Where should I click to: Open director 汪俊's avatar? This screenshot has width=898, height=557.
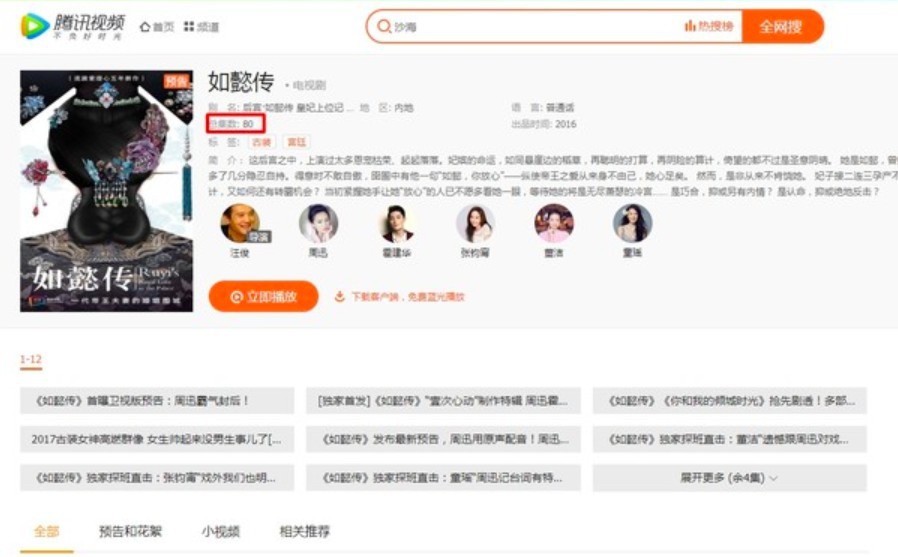point(241,223)
